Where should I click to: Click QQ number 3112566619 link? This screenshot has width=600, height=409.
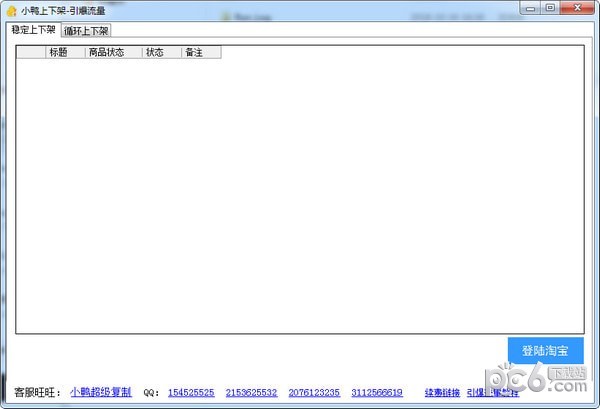pos(377,393)
